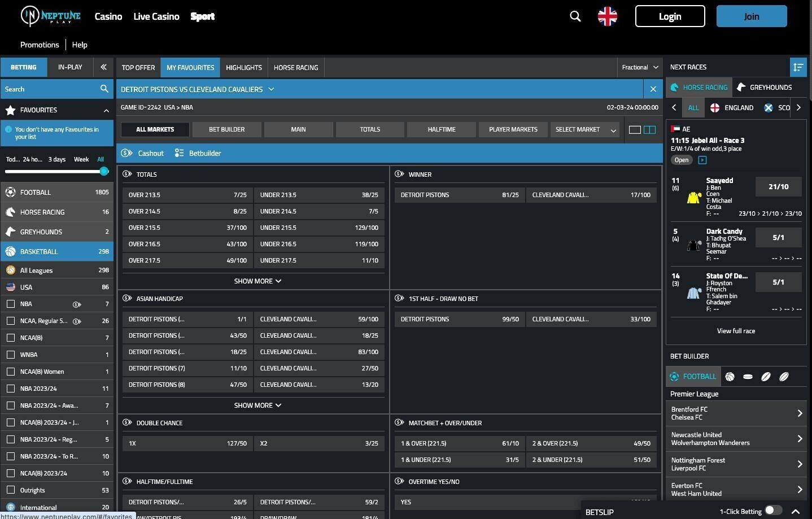The width and height of the screenshot is (812, 519).
Task: Select the Football sport icon in sidebar
Action: pyautogui.click(x=10, y=193)
